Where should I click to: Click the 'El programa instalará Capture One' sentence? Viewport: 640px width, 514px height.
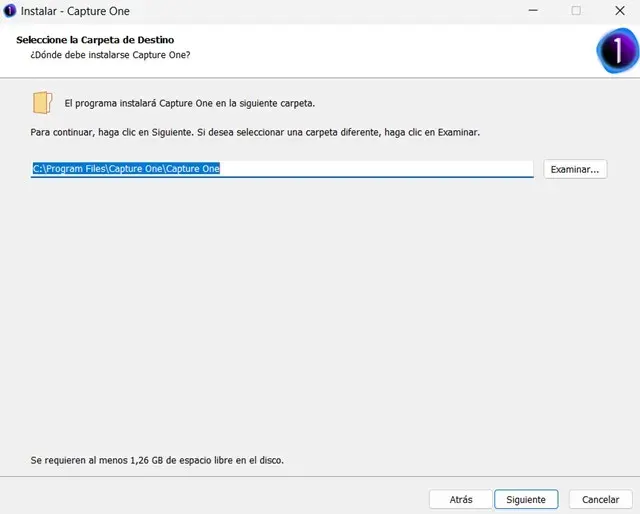point(190,103)
